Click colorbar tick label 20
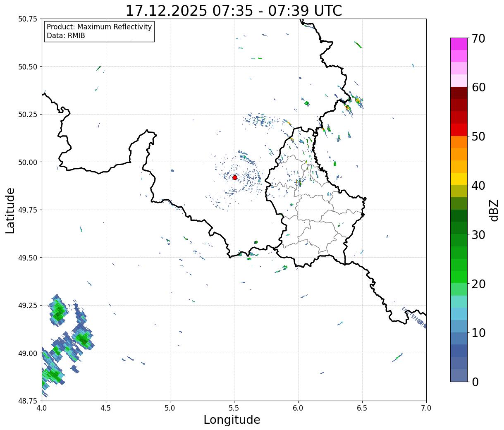 point(478,284)
